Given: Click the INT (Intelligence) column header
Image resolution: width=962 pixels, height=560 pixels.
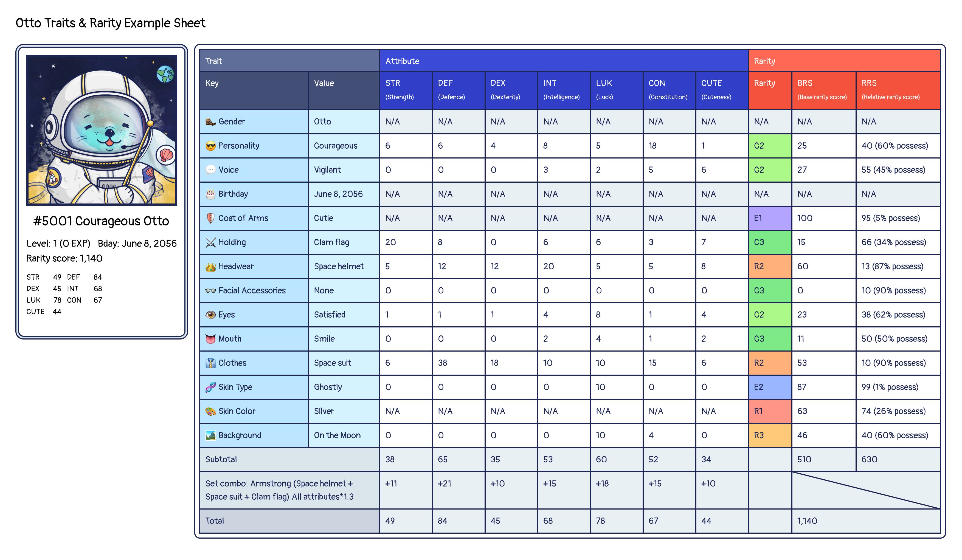Looking at the screenshot, I should [x=564, y=90].
